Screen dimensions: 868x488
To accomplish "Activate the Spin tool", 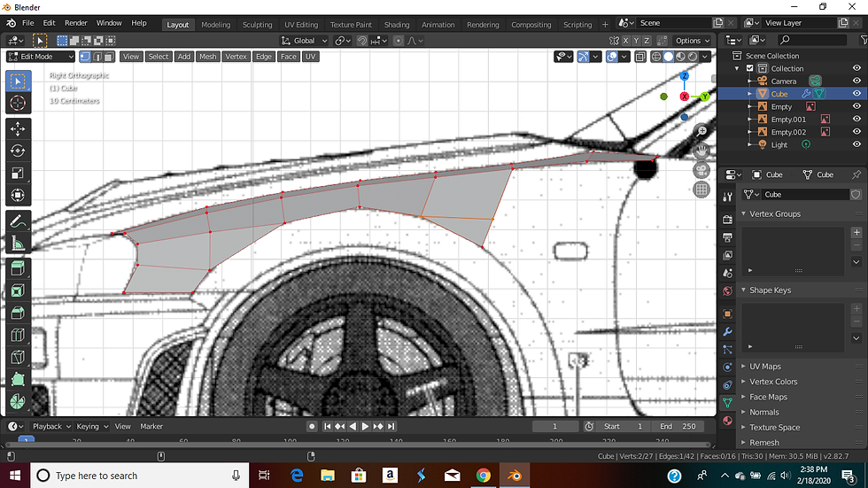I will 18,402.
